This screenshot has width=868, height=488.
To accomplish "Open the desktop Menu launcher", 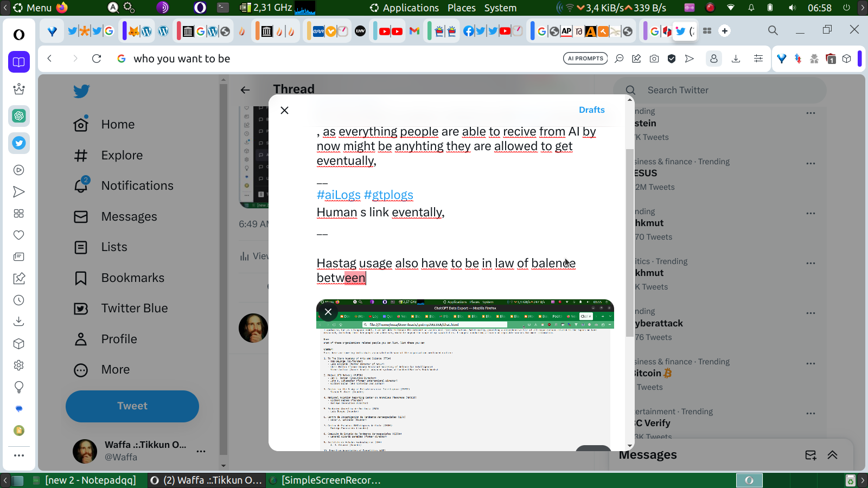I will pyautogui.click(x=32, y=8).
